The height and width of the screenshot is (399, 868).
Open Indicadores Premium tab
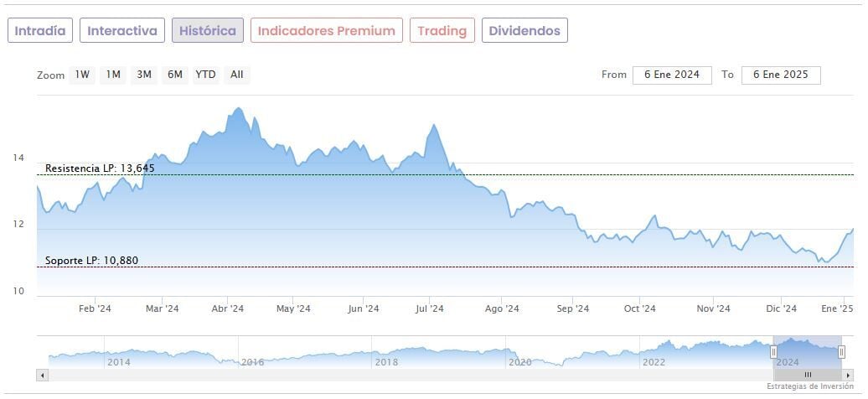(326, 31)
